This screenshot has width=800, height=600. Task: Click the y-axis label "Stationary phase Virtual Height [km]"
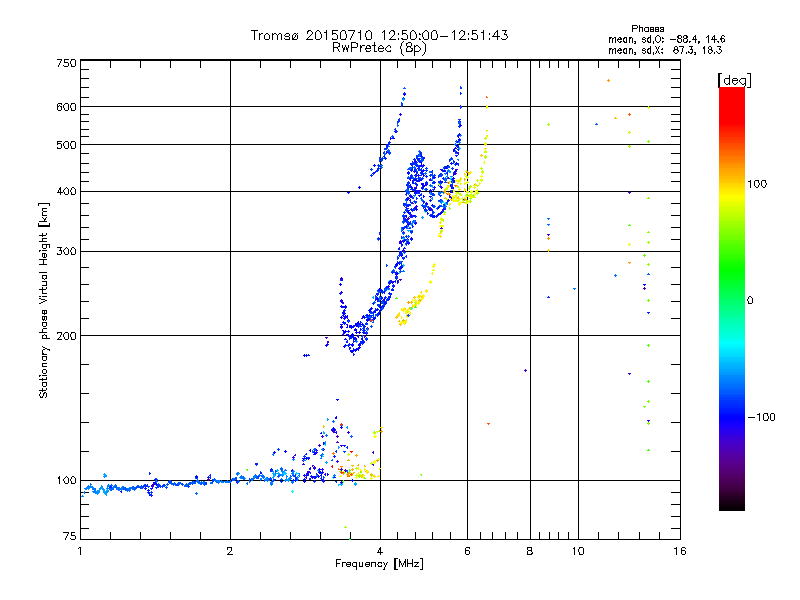pyautogui.click(x=43, y=300)
